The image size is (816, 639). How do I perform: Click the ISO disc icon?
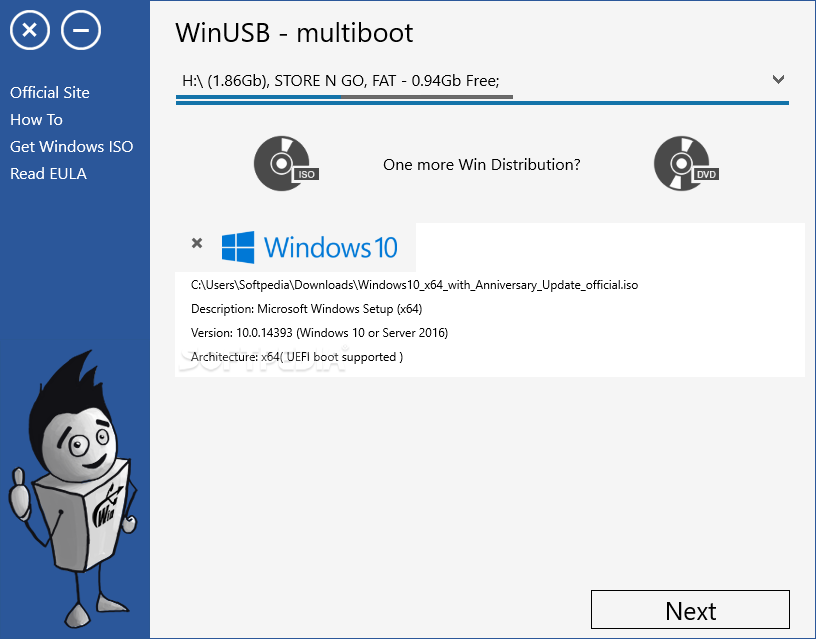pyautogui.click(x=285, y=164)
